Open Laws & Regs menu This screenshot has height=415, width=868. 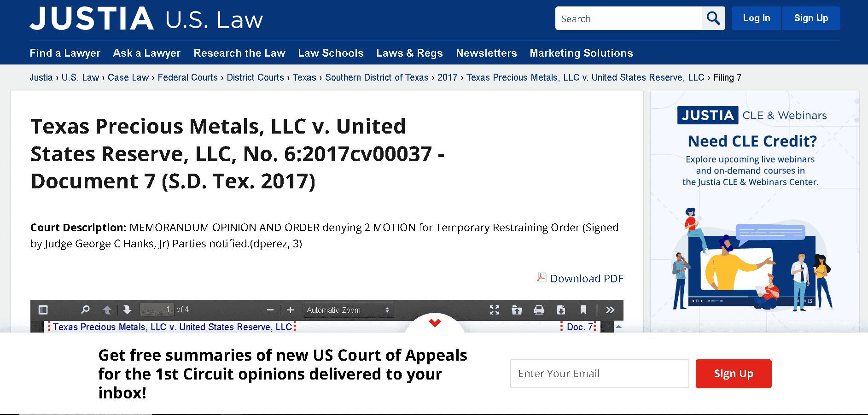point(409,53)
